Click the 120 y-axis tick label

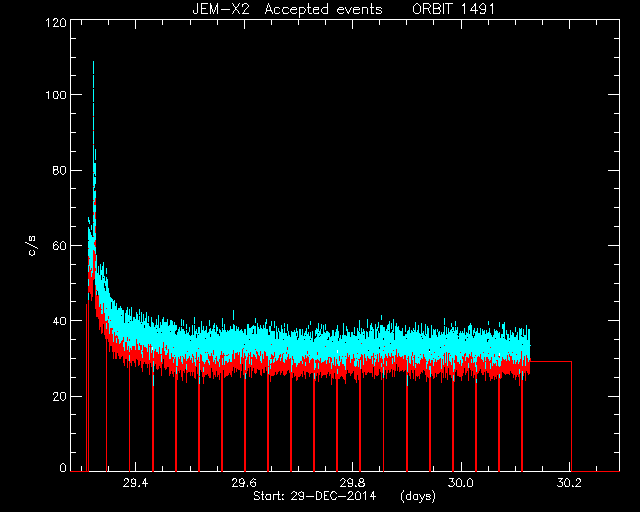coord(56,23)
